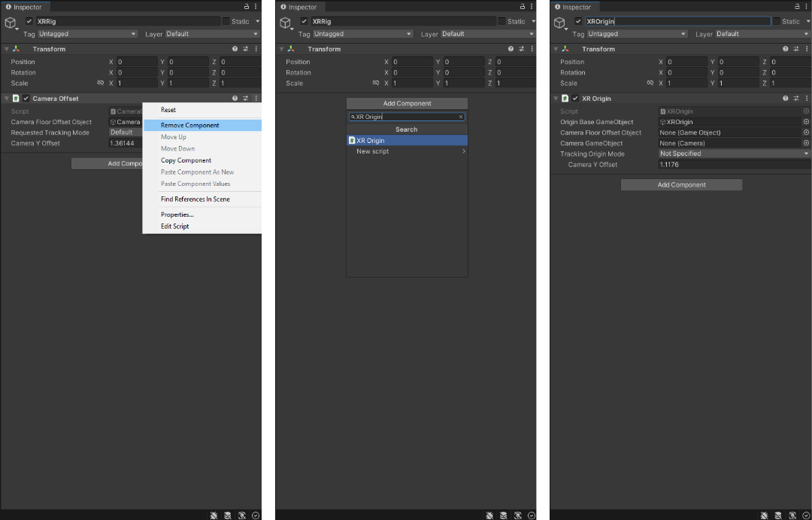
Task: Open Static dropdown arrow in XROrigin Inspector
Action: pos(807,21)
